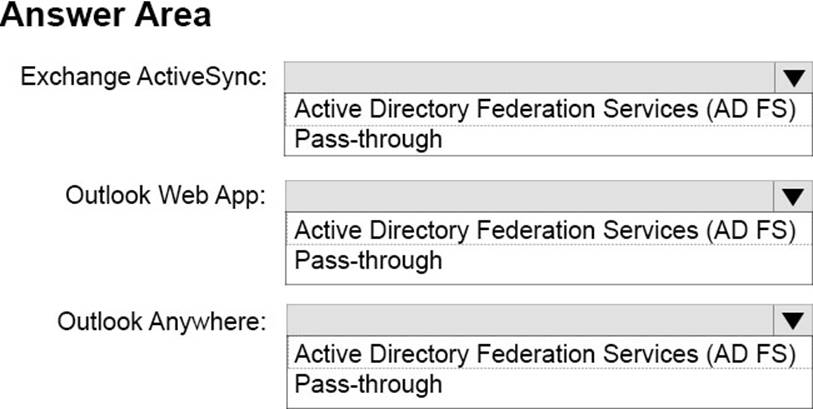This screenshot has width=813, height=409.
Task: Select Pass-through under Outlook Web App
Action: (x=368, y=261)
